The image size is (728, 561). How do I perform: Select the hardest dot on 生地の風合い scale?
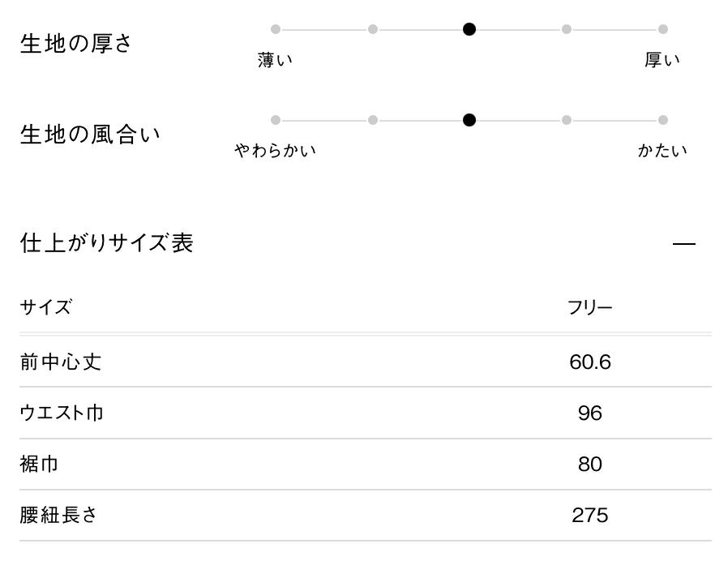coord(662,120)
